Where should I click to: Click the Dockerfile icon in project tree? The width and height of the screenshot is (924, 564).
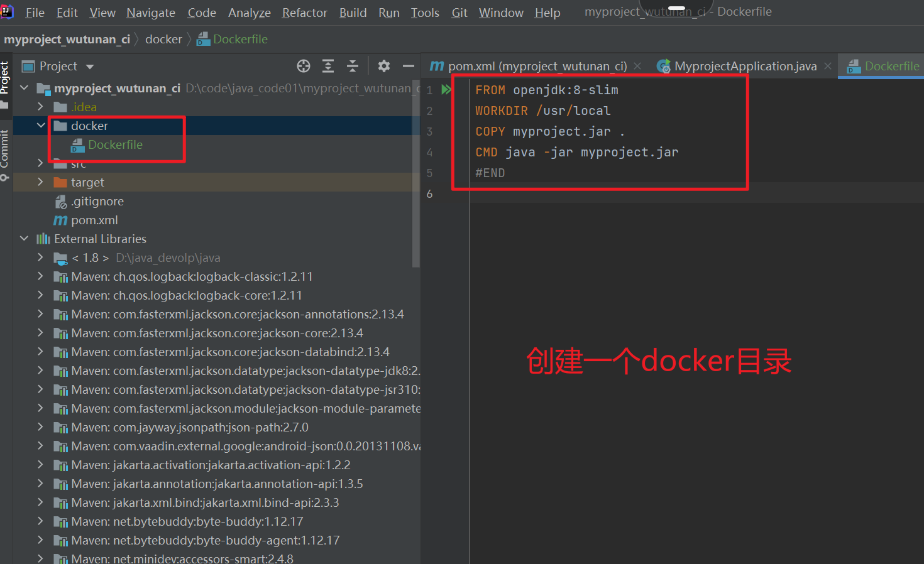click(77, 145)
